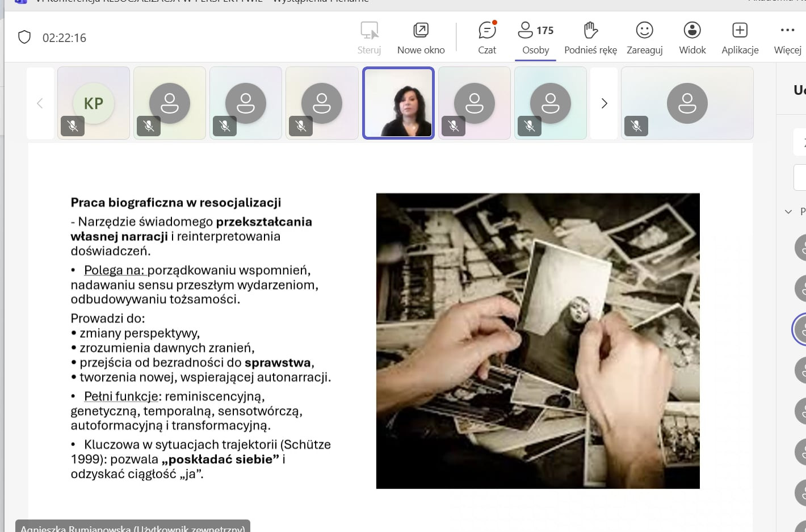
Task: Select the active speaker video tile
Action: (398, 103)
